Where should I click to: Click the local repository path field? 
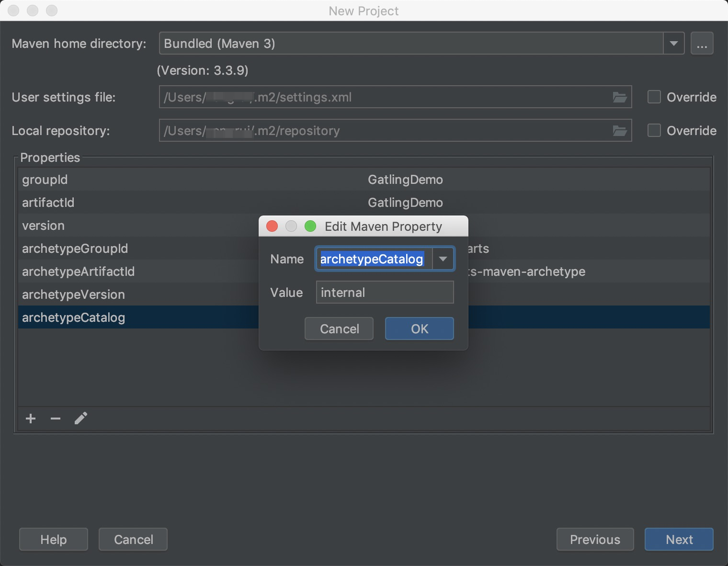(395, 131)
